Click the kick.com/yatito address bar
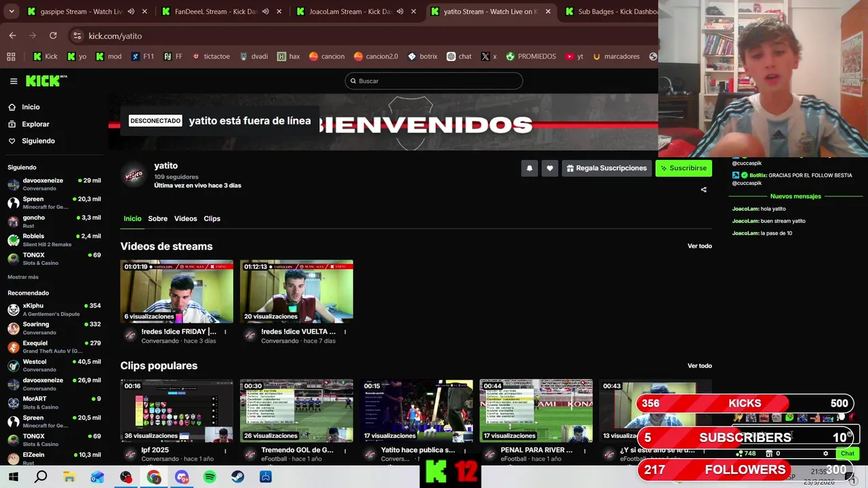Viewport: 868px width, 488px height. (115, 36)
